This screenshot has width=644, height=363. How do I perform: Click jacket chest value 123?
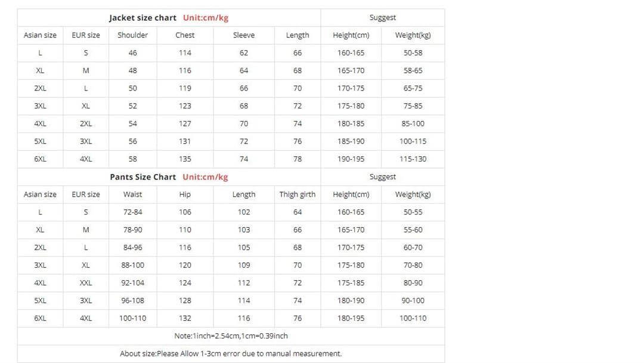[x=185, y=106]
